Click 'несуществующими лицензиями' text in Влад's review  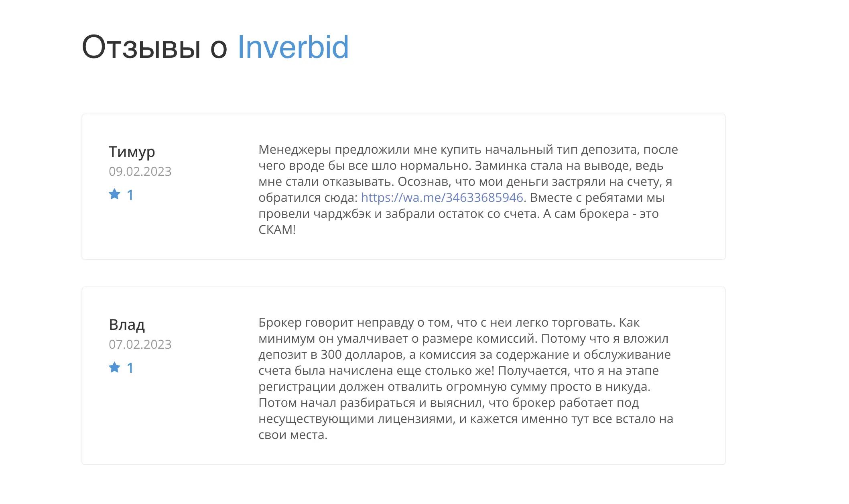[x=357, y=419]
